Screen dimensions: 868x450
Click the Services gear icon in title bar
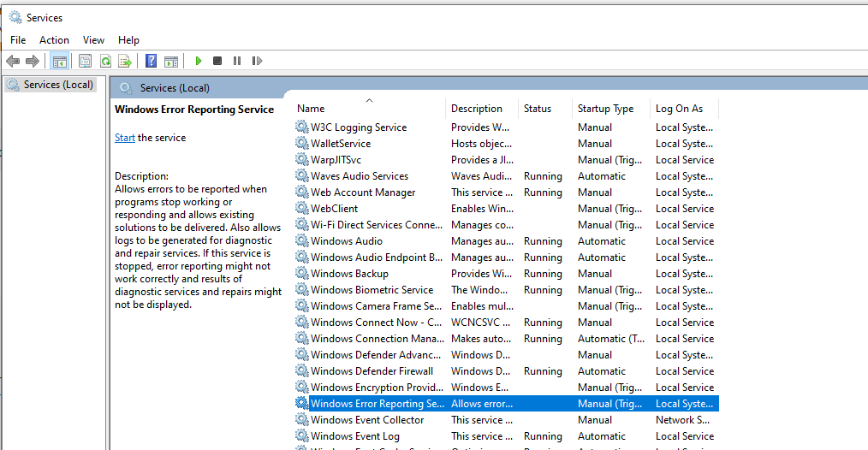15,17
